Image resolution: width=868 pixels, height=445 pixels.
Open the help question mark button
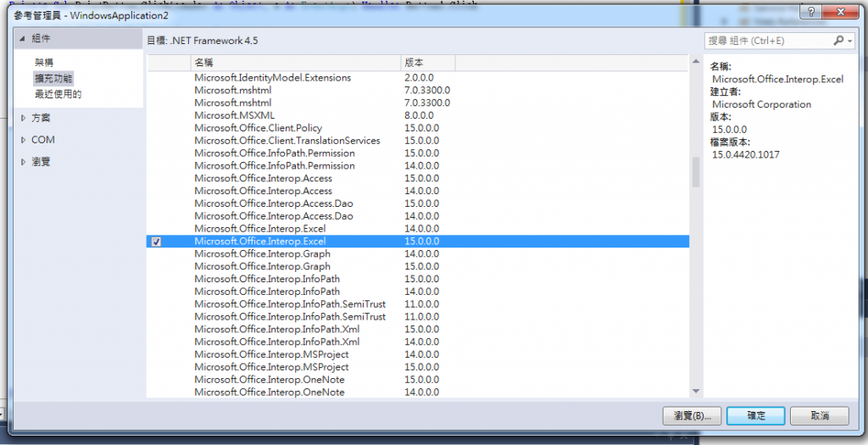[x=811, y=12]
